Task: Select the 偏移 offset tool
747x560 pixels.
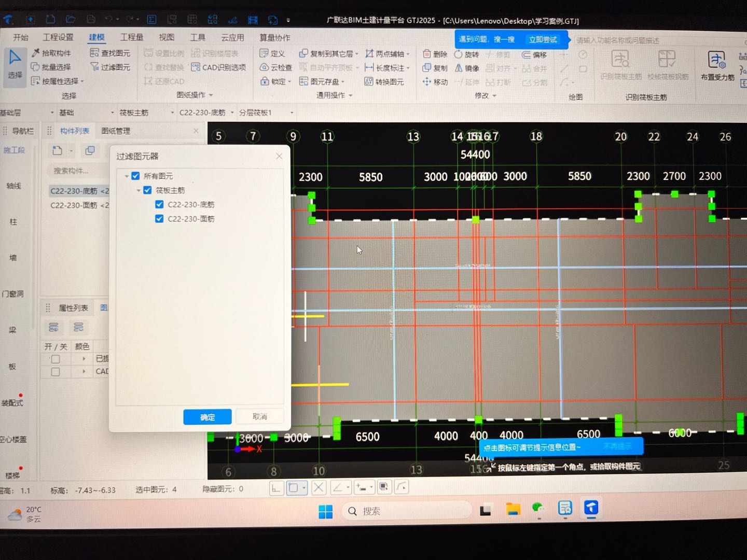Action: coord(534,54)
